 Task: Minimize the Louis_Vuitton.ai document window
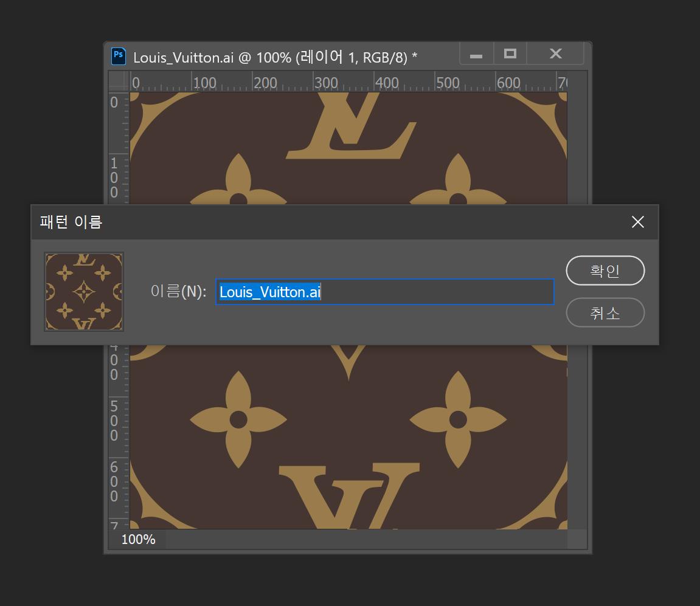[476, 55]
